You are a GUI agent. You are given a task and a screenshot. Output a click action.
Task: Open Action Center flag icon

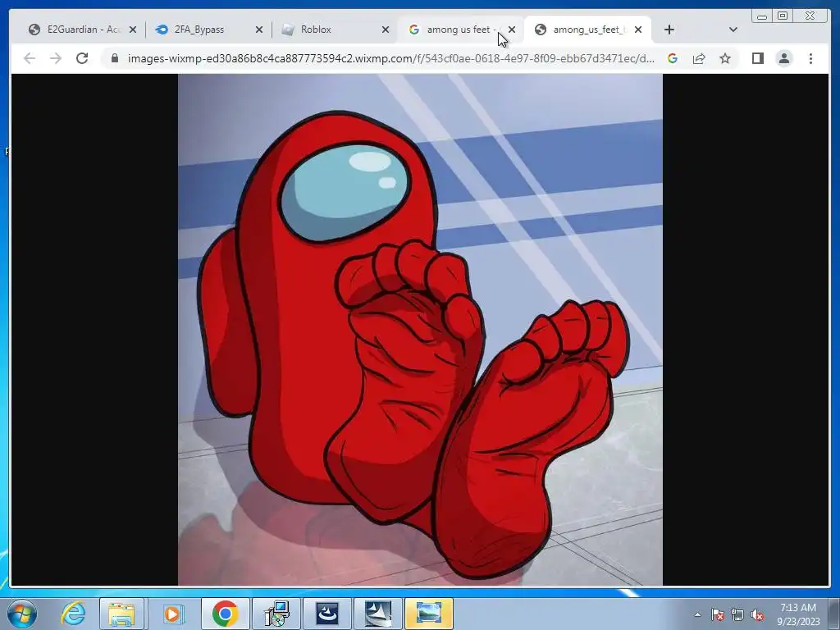tap(717, 614)
